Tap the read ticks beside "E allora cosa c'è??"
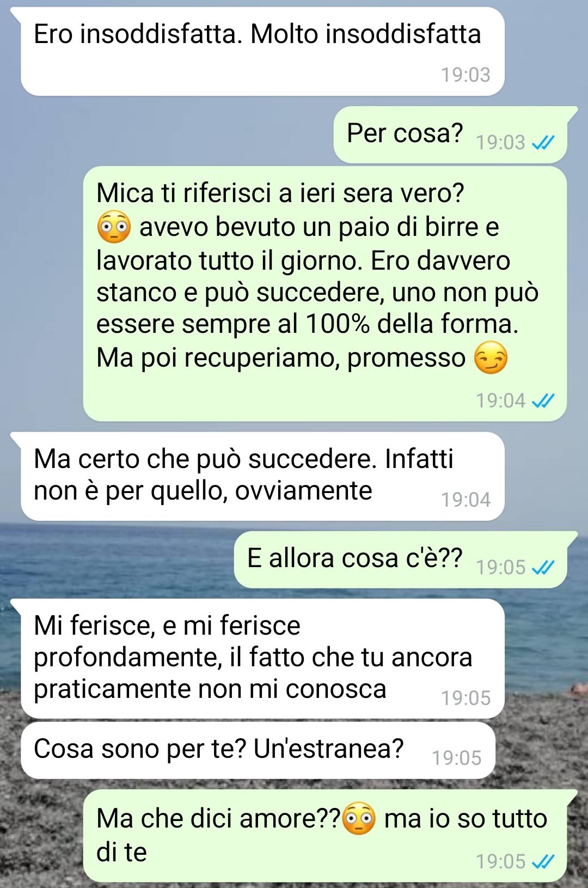The height and width of the screenshot is (888, 588). click(x=543, y=568)
